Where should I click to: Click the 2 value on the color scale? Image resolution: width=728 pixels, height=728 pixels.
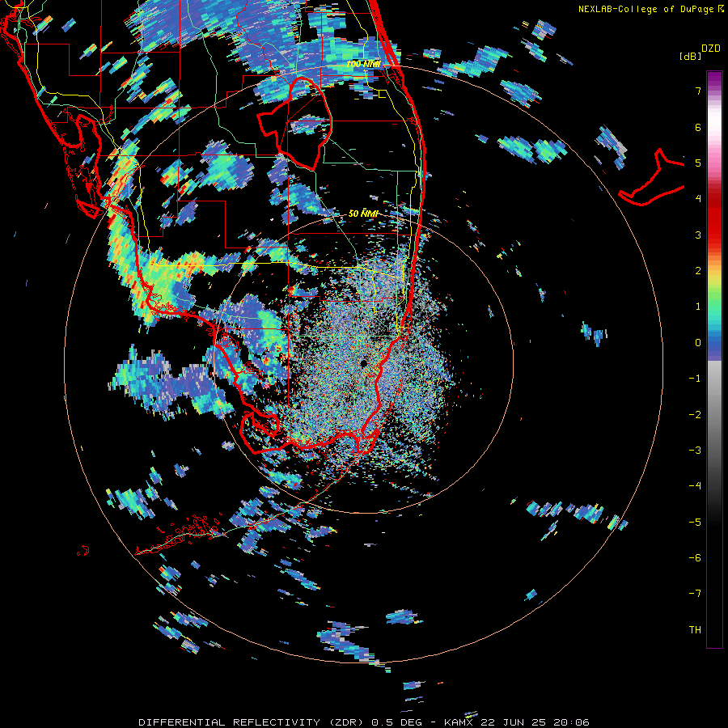click(x=698, y=271)
